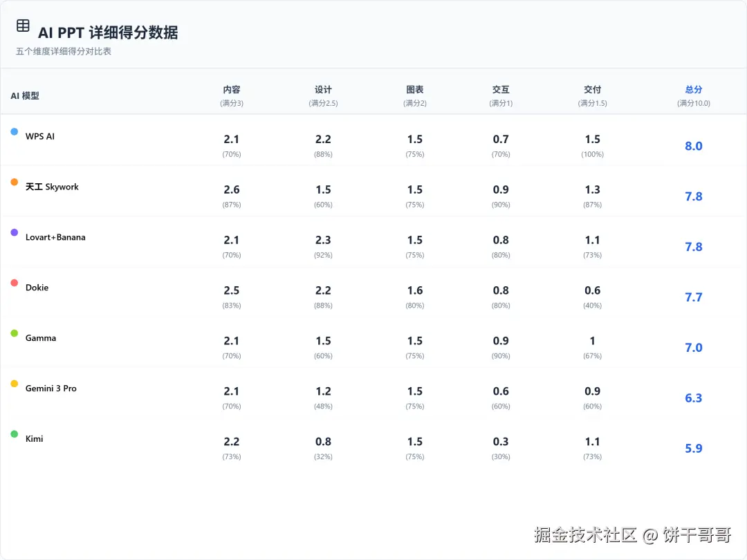Sort by the blue 总分 column header

pos(694,90)
